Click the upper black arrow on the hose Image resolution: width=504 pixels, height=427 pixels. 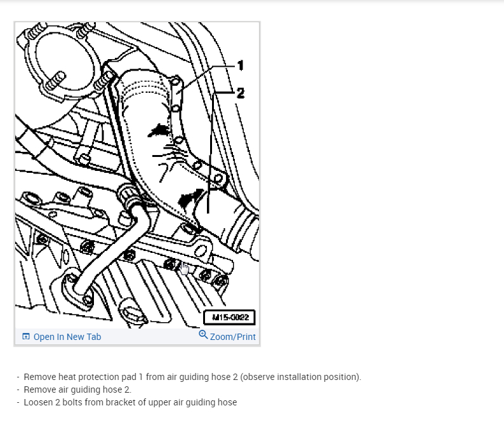(159, 130)
